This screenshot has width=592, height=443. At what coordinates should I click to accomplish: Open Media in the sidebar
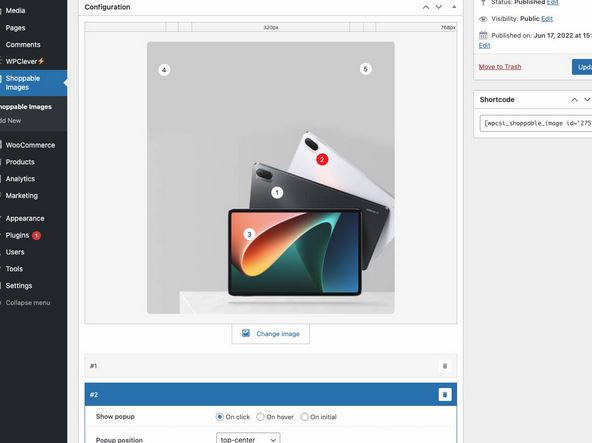pos(15,11)
